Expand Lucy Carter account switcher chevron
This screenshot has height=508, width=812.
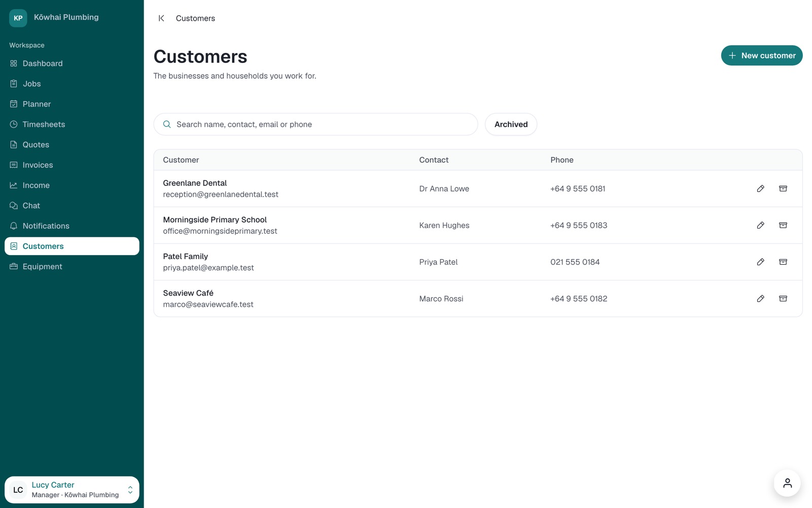click(130, 490)
